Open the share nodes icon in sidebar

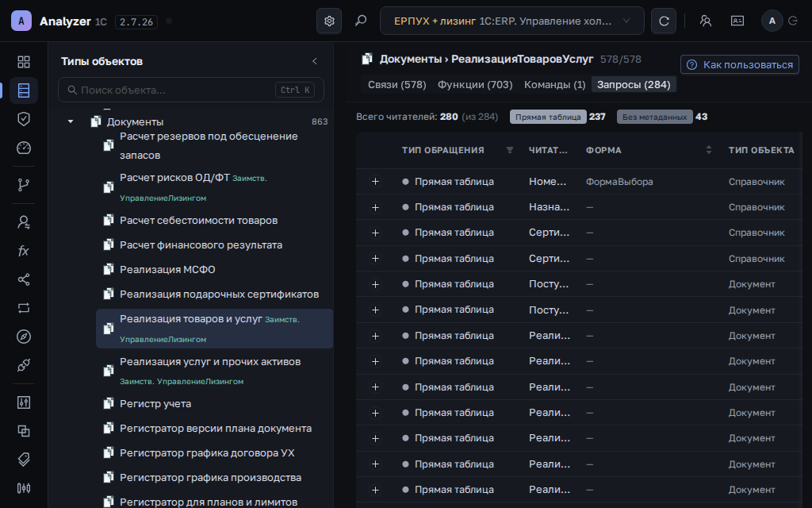point(24,279)
